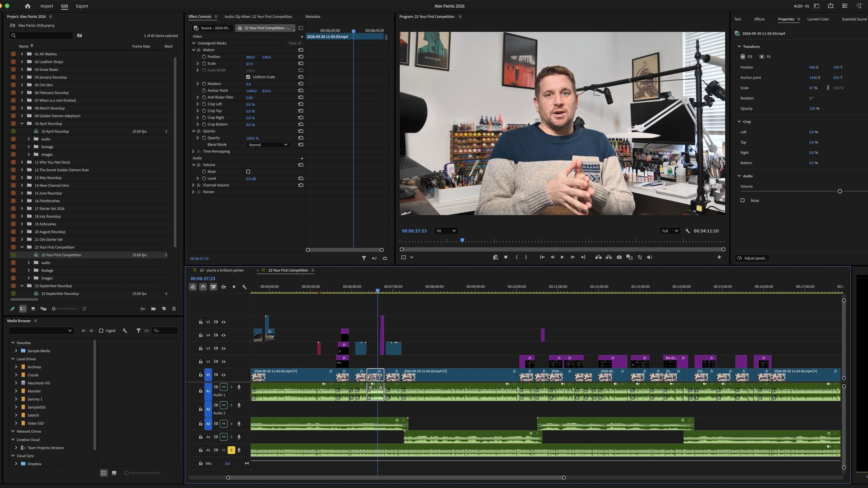This screenshot has width=868, height=488.
Task: Open the Fit zoom level dropdown
Action: (x=446, y=231)
